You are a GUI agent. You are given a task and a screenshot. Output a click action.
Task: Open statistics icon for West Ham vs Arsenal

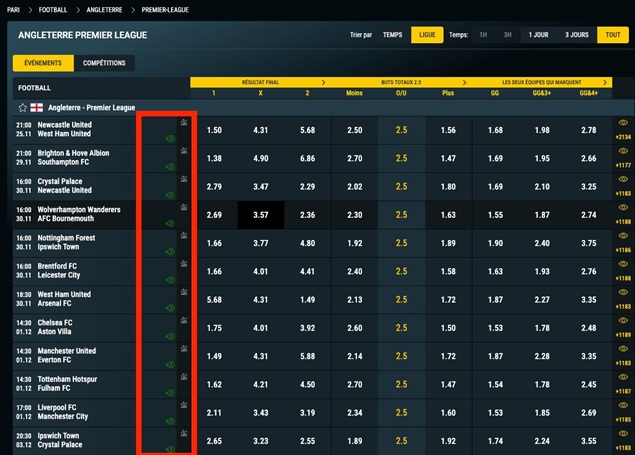184,292
